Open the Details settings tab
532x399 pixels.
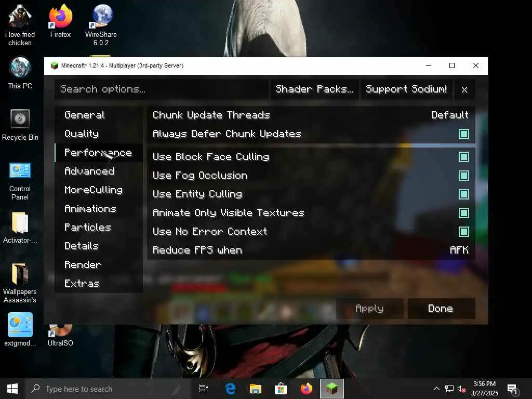[98, 246]
